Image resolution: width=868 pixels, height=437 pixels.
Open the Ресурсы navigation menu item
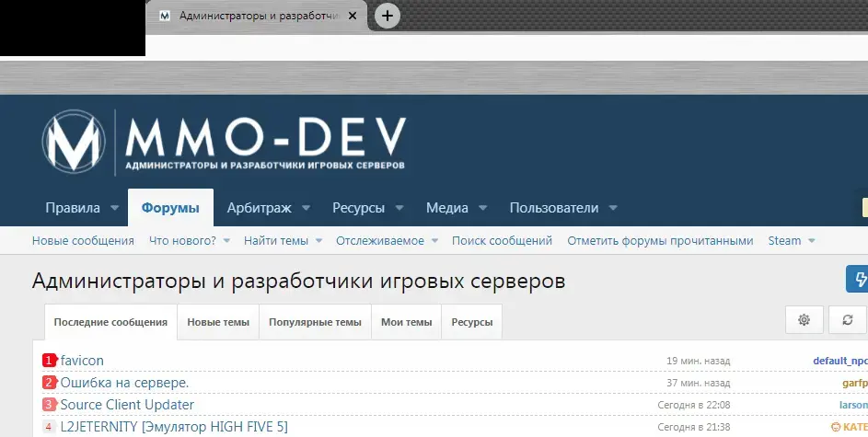tap(359, 208)
